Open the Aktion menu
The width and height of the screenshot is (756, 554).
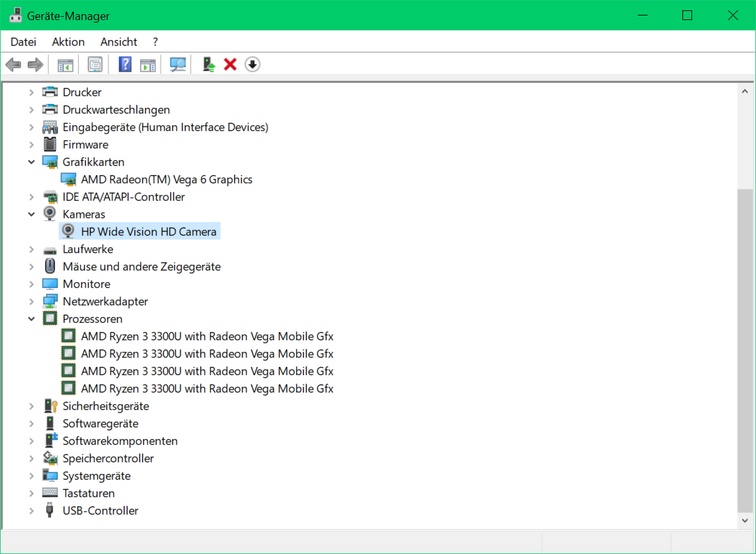click(68, 42)
